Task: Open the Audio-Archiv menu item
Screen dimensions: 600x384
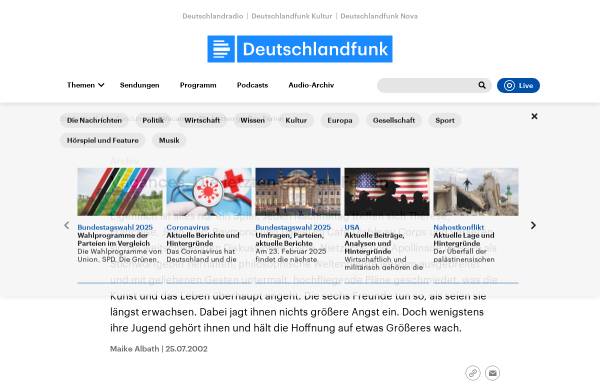Action: [x=311, y=85]
